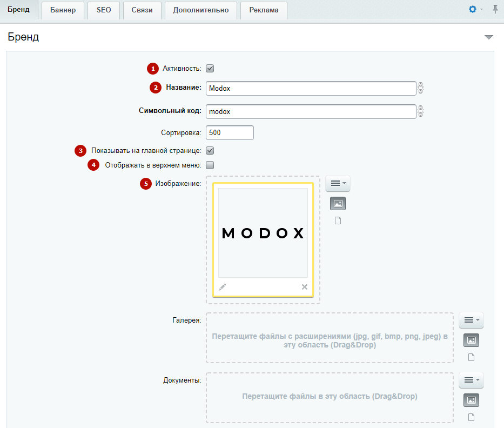Focus the Название input field
The width and height of the screenshot is (504, 428).
click(311, 89)
